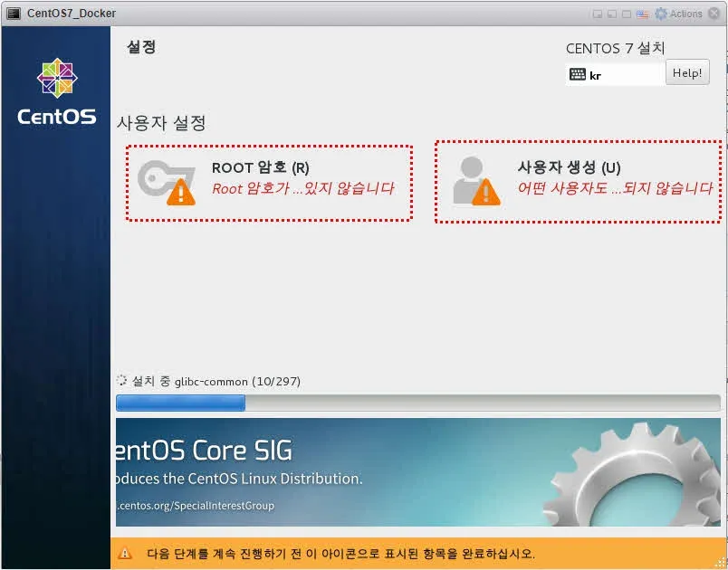
Task: Click the console icon in title bar
Action: [x=14, y=14]
